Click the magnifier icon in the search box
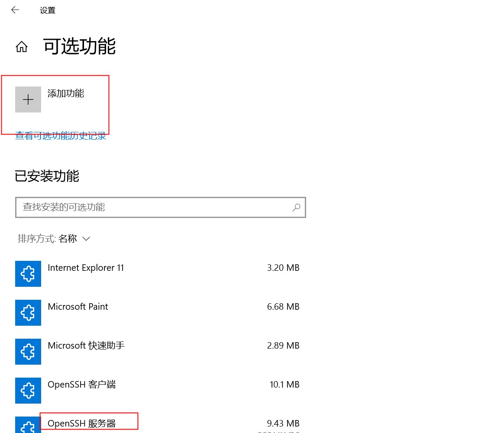The width and height of the screenshot is (504, 433). pos(296,208)
